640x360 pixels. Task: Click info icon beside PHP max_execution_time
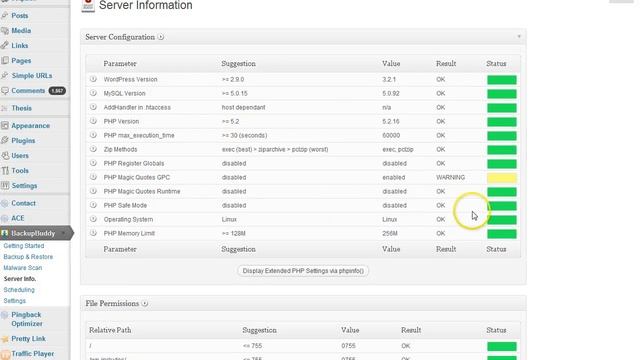click(x=93, y=135)
